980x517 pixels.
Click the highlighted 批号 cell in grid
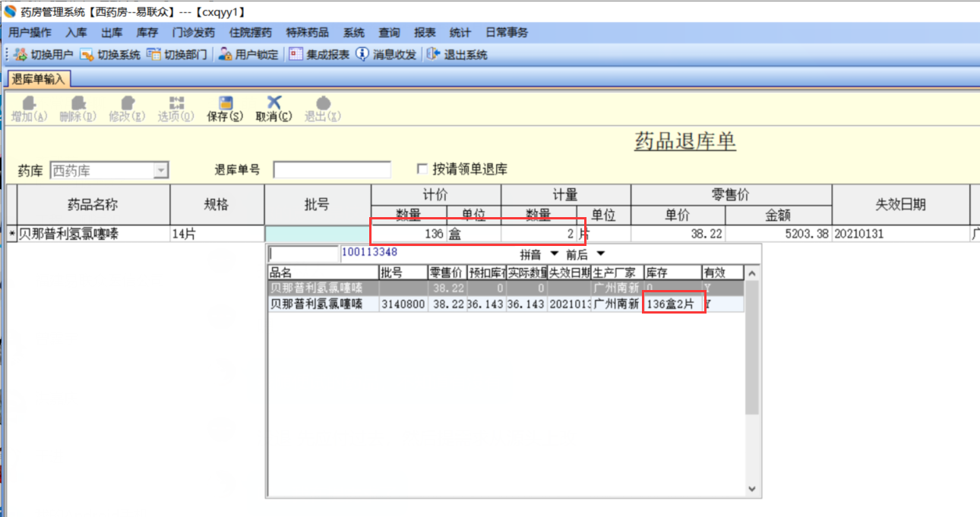coord(318,234)
